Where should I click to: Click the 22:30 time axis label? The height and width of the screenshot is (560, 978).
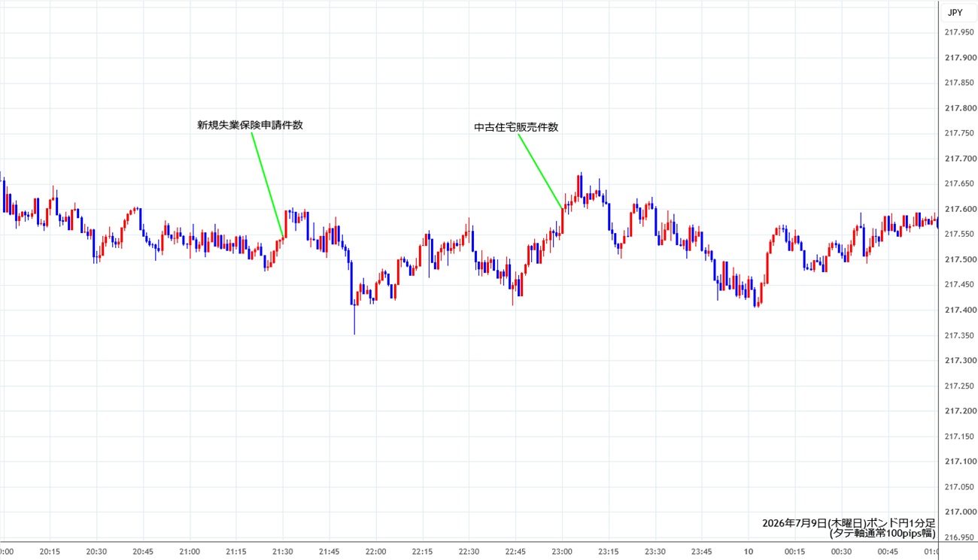click(x=469, y=551)
